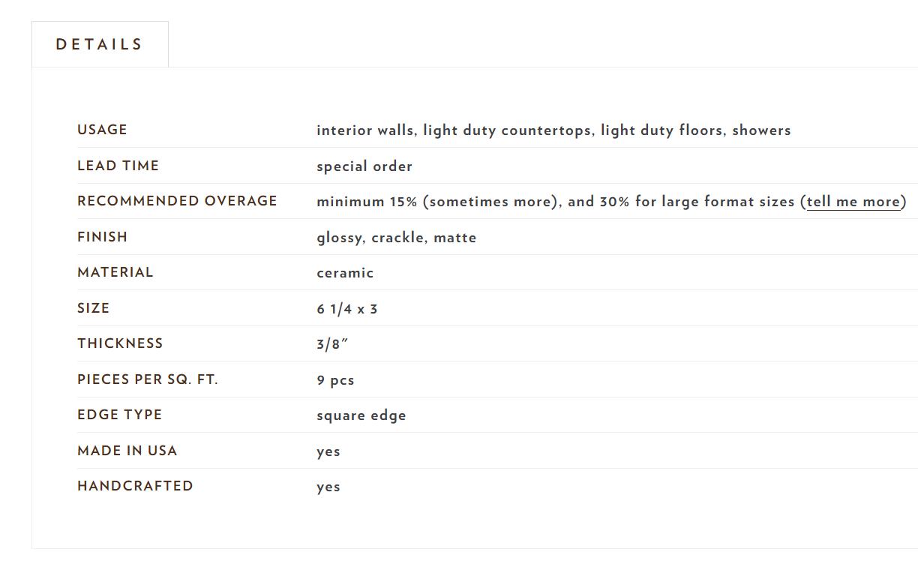The image size is (918, 588).
Task: Click the '6 1/4 x 3' size value
Action: tap(347, 309)
